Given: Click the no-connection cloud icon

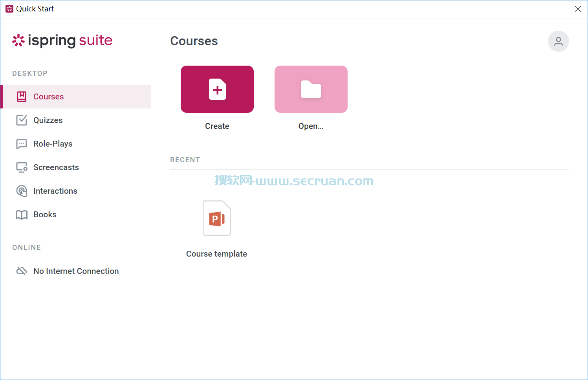Looking at the screenshot, I should pos(22,271).
